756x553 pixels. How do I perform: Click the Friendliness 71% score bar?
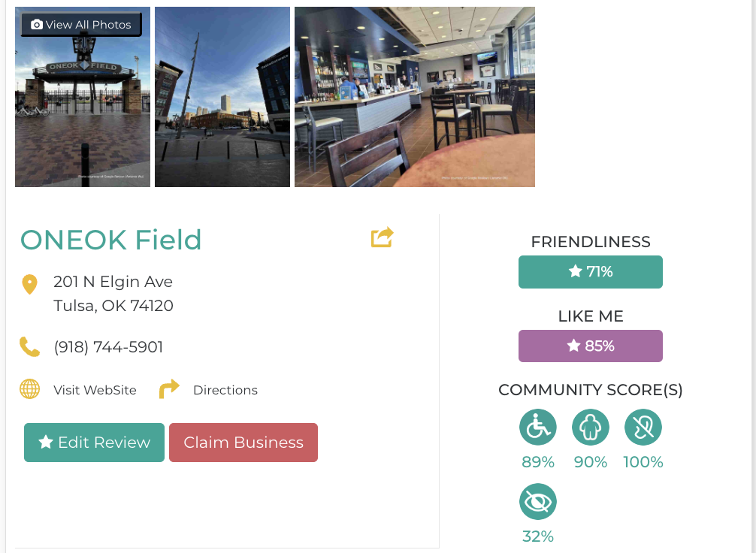point(591,272)
